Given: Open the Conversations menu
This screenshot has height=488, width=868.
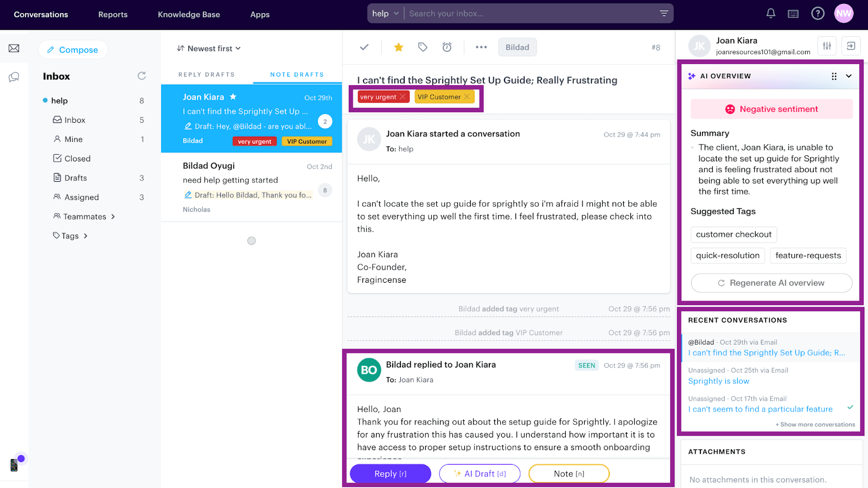Looking at the screenshot, I should pos(41,15).
